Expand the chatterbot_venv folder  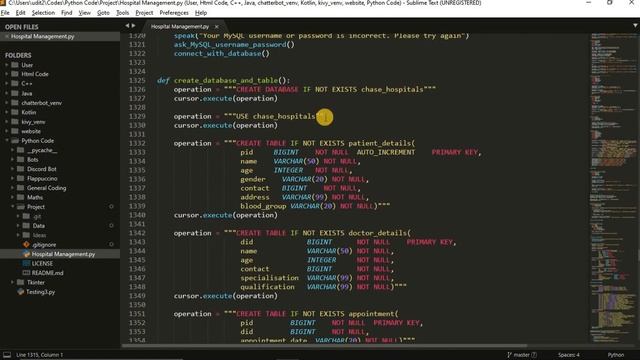tap(7, 103)
